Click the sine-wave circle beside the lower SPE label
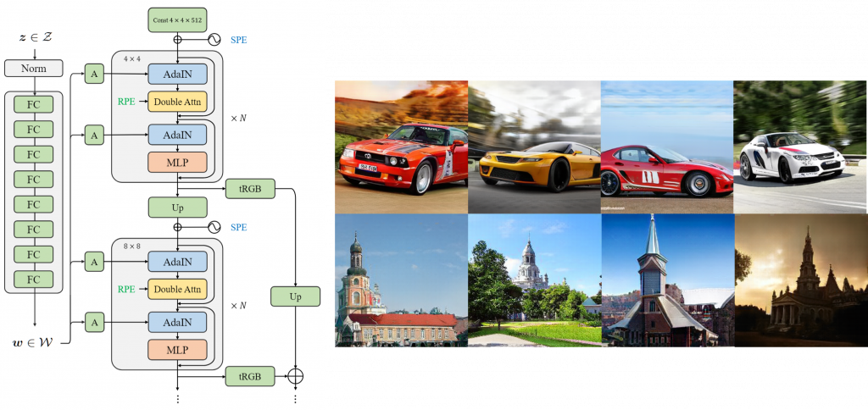868x410 pixels. (x=216, y=227)
